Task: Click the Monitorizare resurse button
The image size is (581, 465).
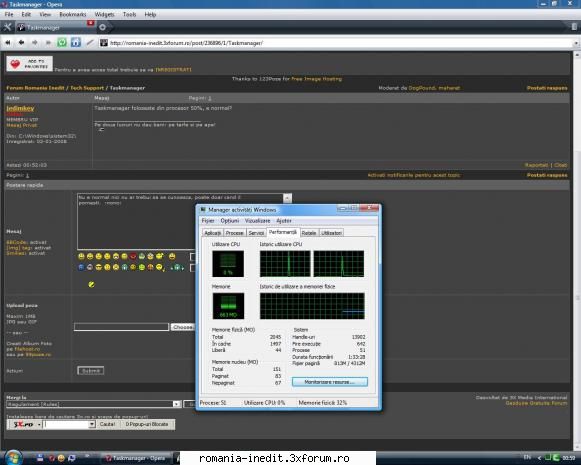Action: pyautogui.click(x=330, y=382)
